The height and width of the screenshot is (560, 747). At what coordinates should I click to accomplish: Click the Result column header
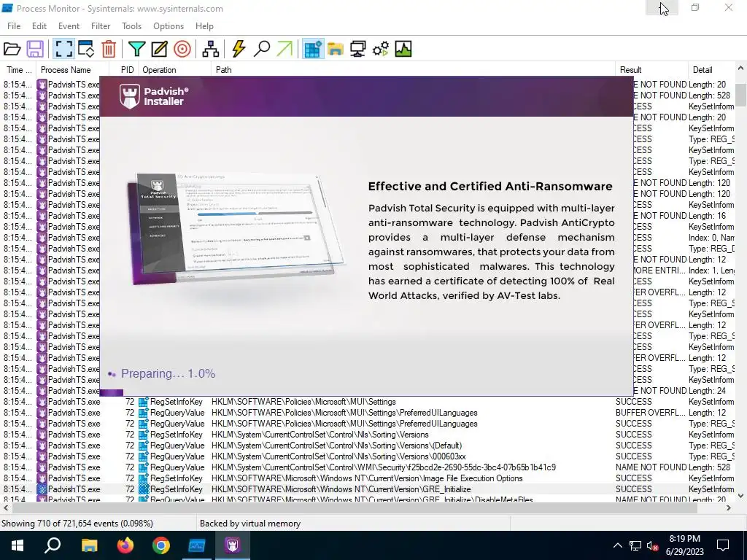click(651, 70)
